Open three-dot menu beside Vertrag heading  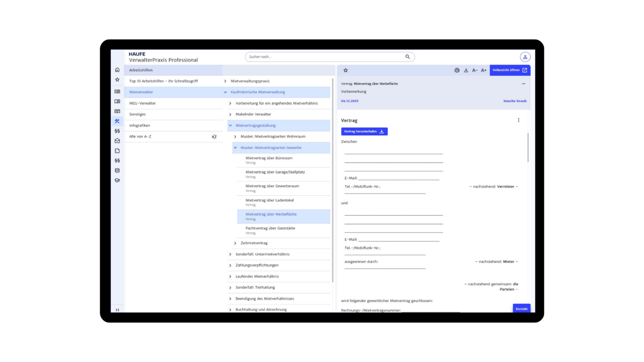[519, 120]
